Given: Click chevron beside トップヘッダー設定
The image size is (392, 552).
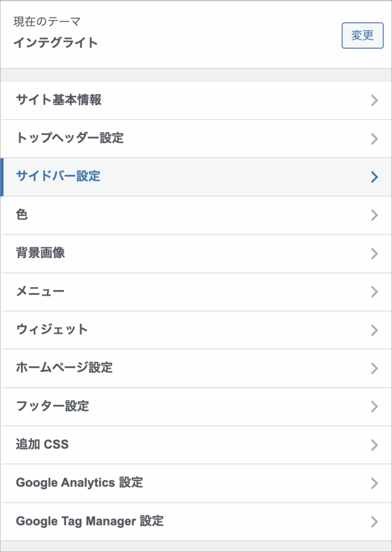Looking at the screenshot, I should (374, 139).
